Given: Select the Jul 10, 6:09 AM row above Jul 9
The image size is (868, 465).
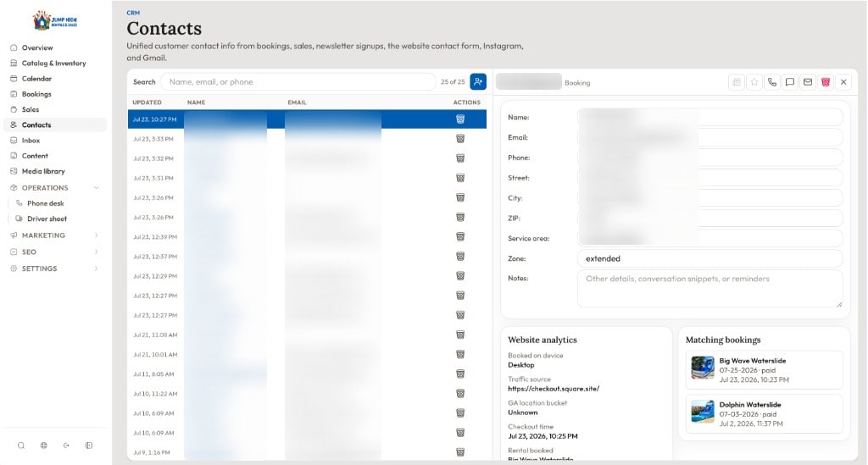Looking at the screenshot, I should click(x=307, y=433).
